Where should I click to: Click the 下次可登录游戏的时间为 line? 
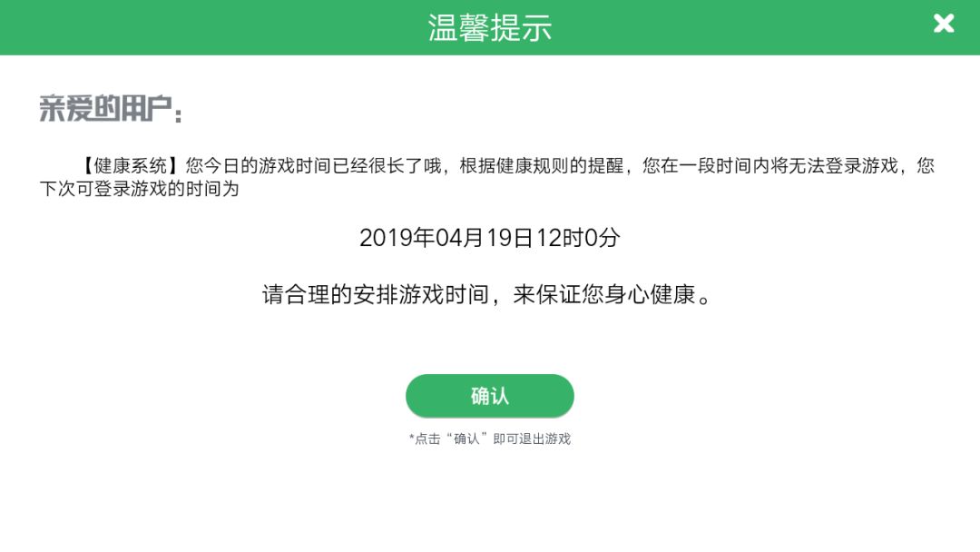click(140, 189)
